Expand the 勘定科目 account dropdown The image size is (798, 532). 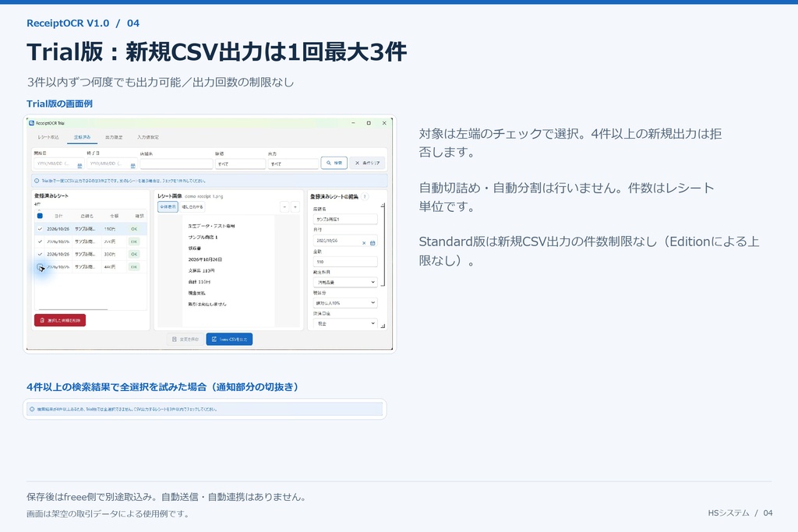pos(345,282)
